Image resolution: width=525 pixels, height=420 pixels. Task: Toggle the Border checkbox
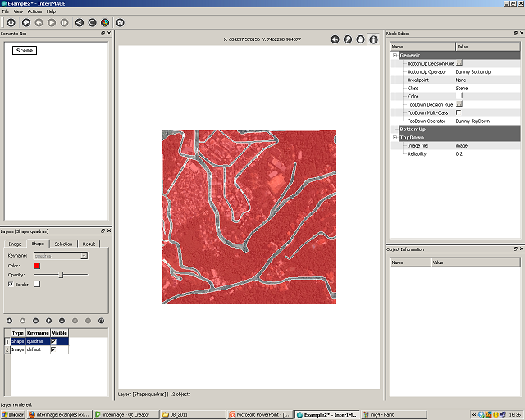(10, 285)
